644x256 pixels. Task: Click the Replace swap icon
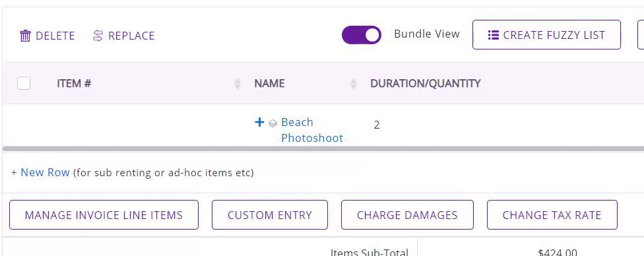tap(98, 36)
